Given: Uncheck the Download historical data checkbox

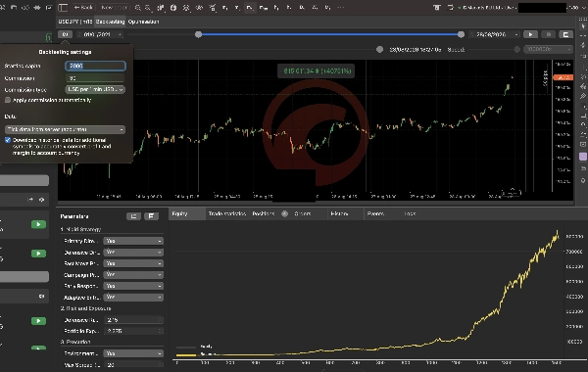Looking at the screenshot, I should pos(8,140).
